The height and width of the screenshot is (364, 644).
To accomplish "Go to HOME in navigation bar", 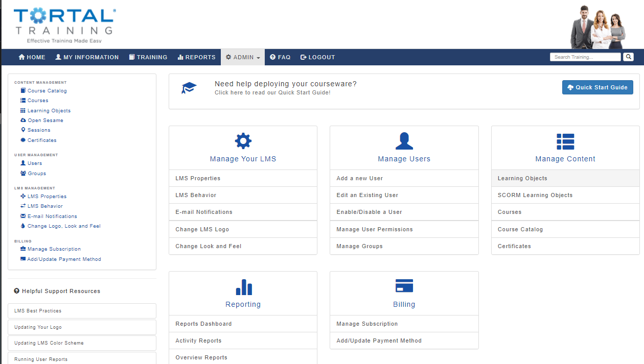I will pyautogui.click(x=32, y=57).
